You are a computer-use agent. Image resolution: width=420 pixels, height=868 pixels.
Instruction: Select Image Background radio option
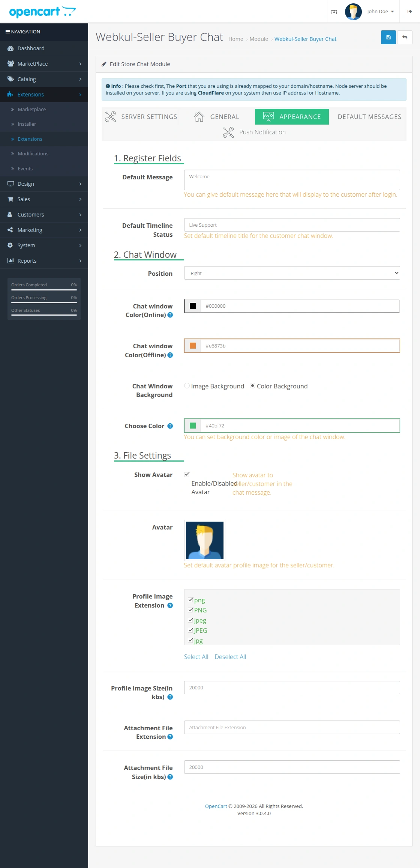(187, 386)
